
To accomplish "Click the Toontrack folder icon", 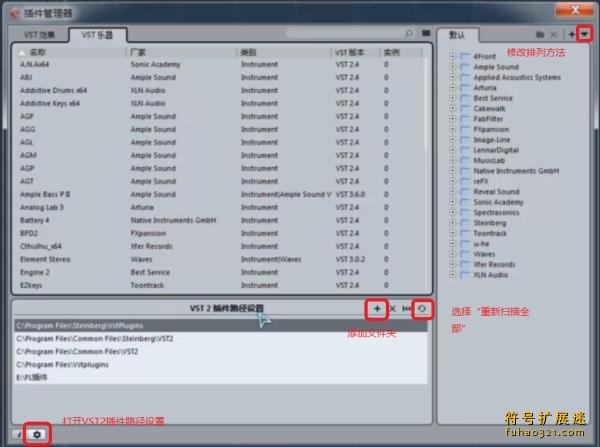I will 465,233.
